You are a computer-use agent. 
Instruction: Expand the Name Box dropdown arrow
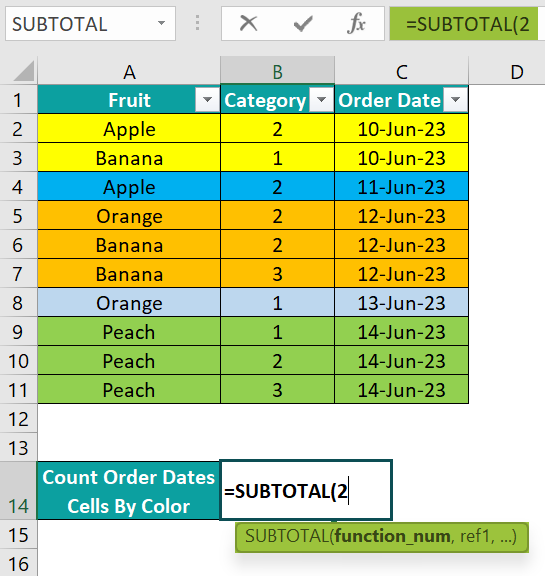tap(161, 23)
